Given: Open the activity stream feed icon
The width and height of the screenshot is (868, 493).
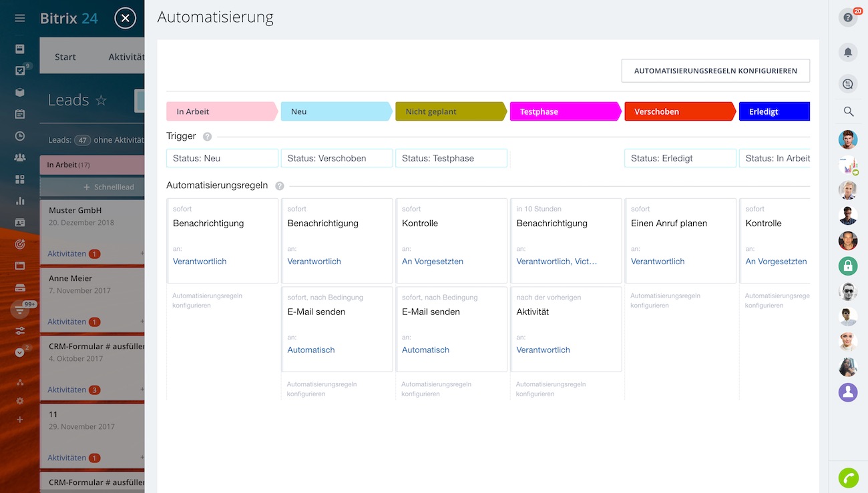Looking at the screenshot, I should [20, 49].
